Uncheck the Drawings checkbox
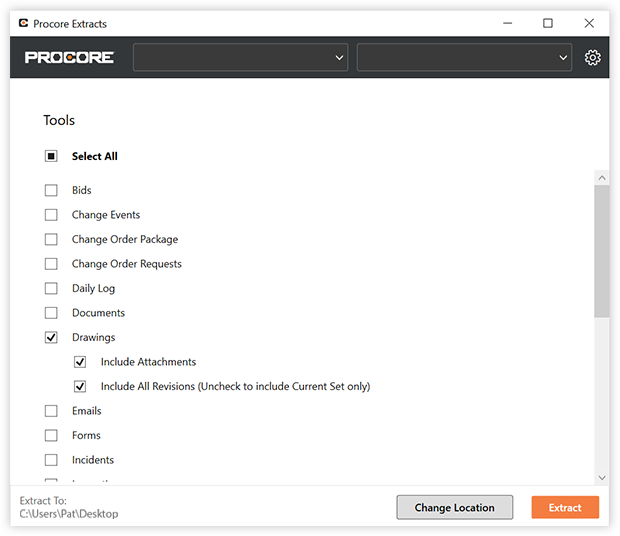This screenshot has width=620, height=536. [x=51, y=337]
